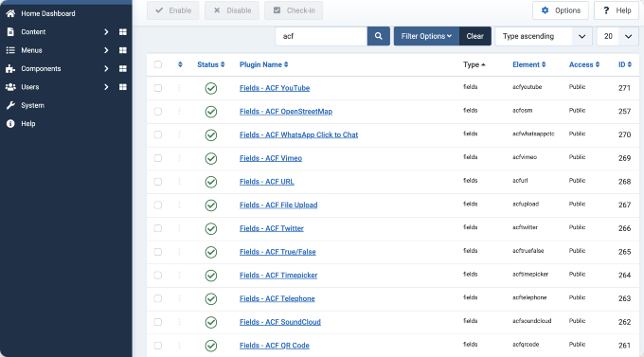Image resolution: width=644 pixels, height=357 pixels.
Task: Open the Components sidebar item
Action: tap(41, 68)
